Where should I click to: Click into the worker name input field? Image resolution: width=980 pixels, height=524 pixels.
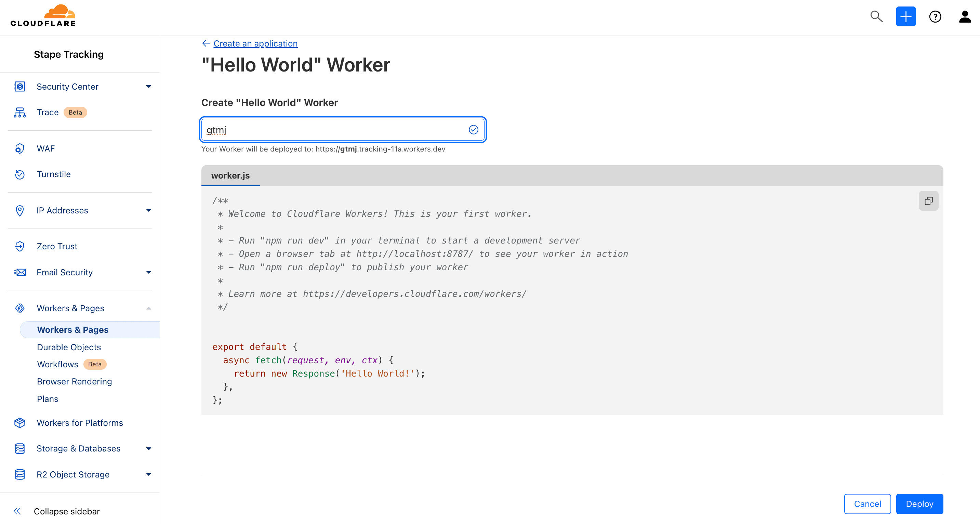[342, 130]
